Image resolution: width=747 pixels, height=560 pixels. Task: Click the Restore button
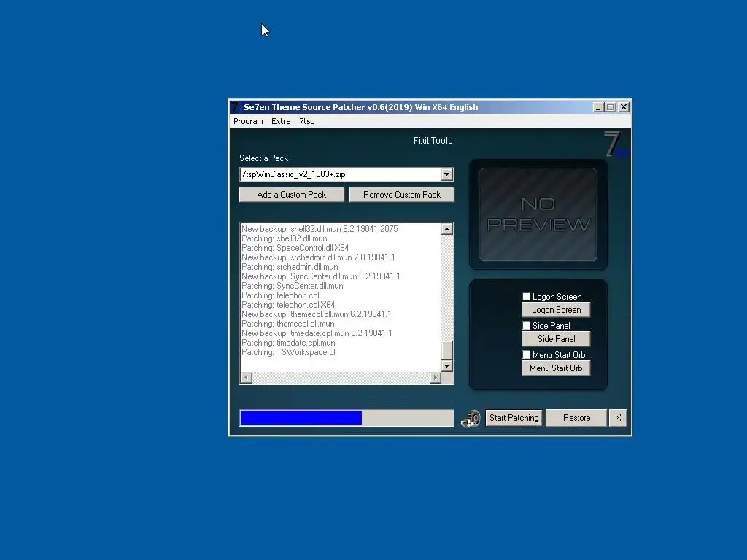(x=576, y=418)
